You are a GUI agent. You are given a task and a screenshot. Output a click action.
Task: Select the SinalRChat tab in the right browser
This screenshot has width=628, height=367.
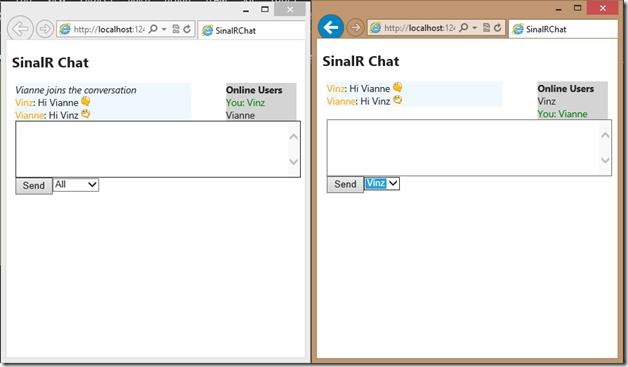563,29
